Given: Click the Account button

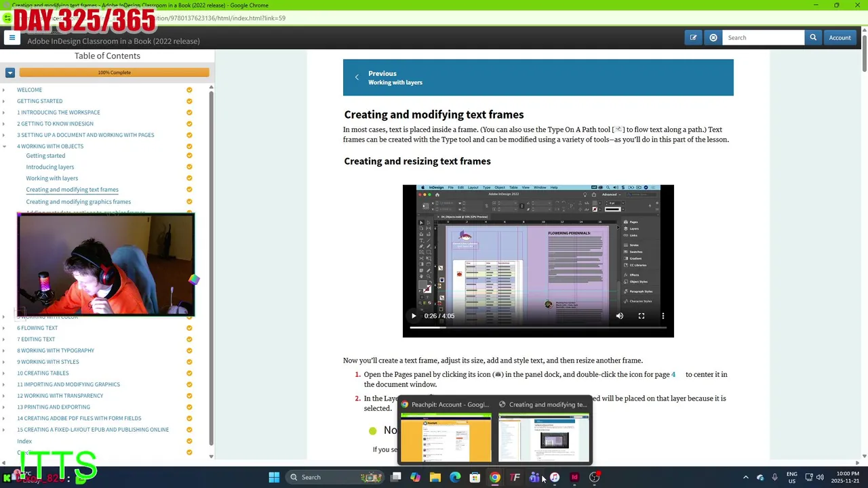Looking at the screenshot, I should [840, 38].
